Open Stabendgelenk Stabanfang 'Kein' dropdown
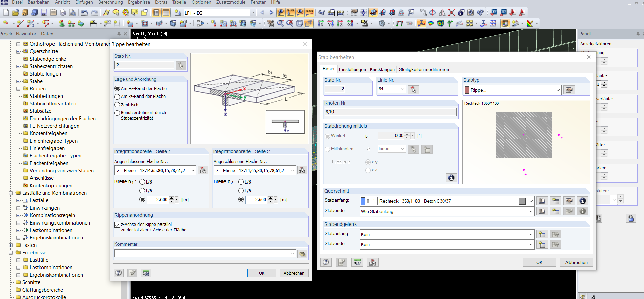This screenshot has width=644, height=299. point(531,234)
